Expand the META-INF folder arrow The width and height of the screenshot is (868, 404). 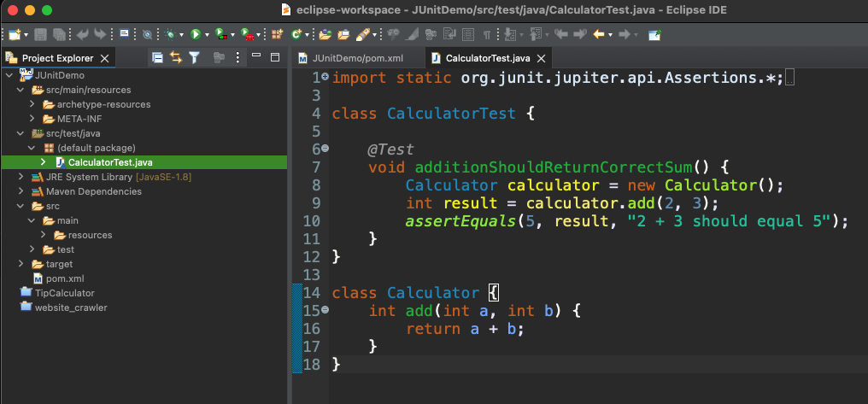(x=32, y=119)
